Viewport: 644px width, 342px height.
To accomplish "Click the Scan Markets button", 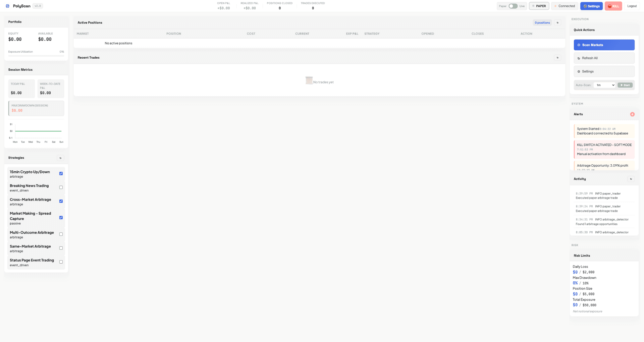I will click(604, 45).
